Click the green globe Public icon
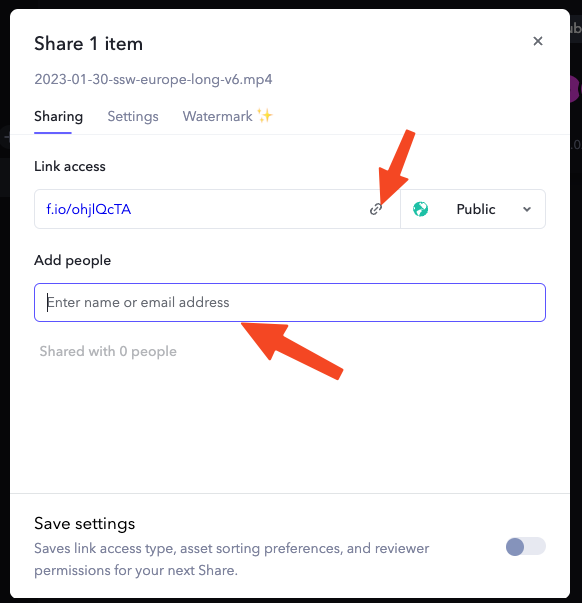The image size is (582, 603). (x=420, y=209)
